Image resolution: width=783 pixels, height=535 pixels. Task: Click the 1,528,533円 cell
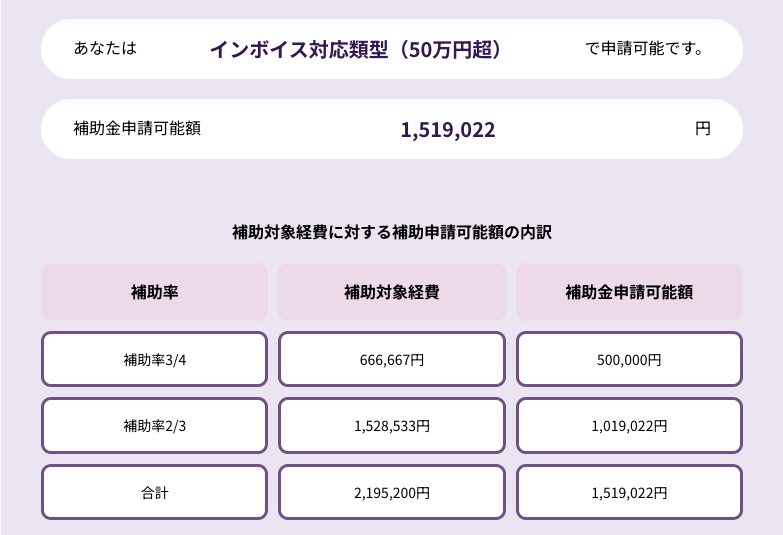click(x=391, y=425)
